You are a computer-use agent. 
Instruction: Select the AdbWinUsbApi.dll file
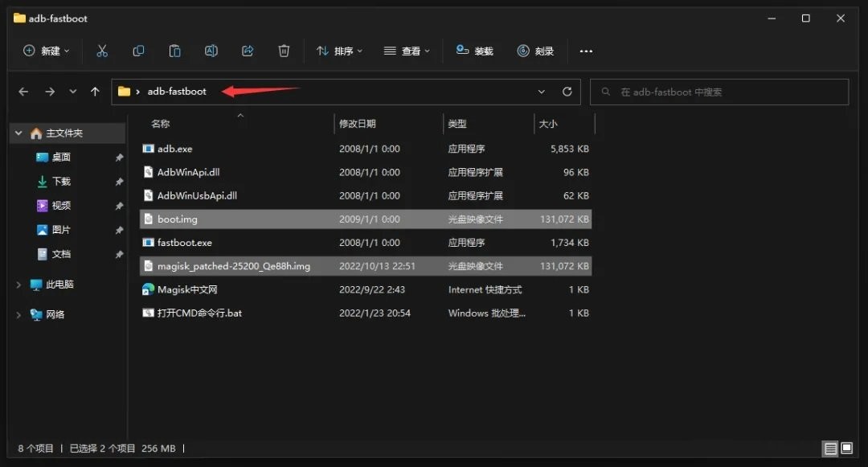point(366,196)
